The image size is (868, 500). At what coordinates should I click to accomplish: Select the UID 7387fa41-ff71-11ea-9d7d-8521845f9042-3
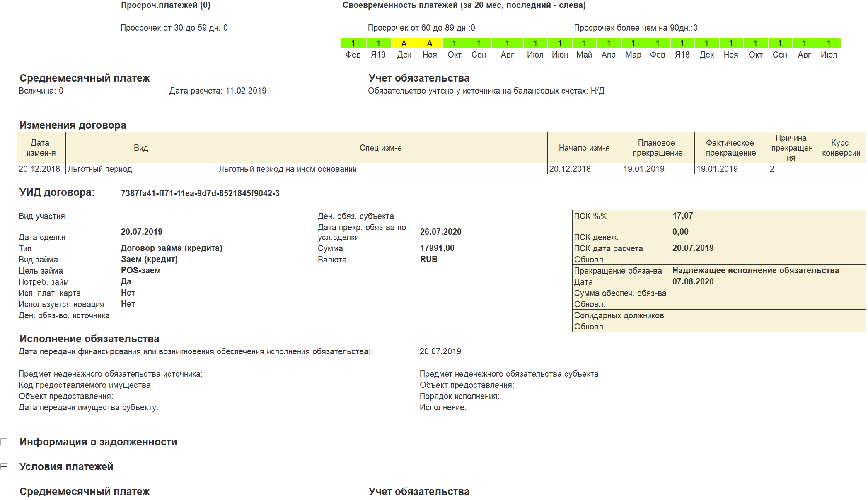click(x=200, y=193)
